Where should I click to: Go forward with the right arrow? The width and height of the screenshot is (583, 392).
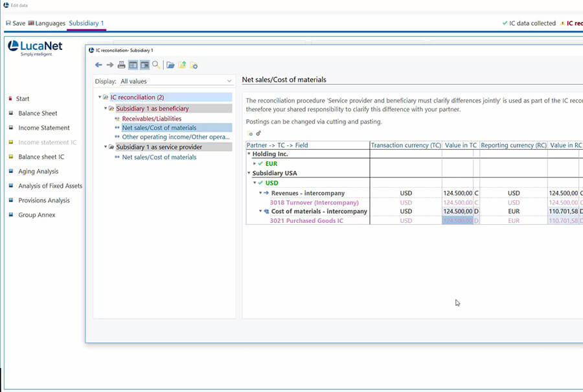110,65
